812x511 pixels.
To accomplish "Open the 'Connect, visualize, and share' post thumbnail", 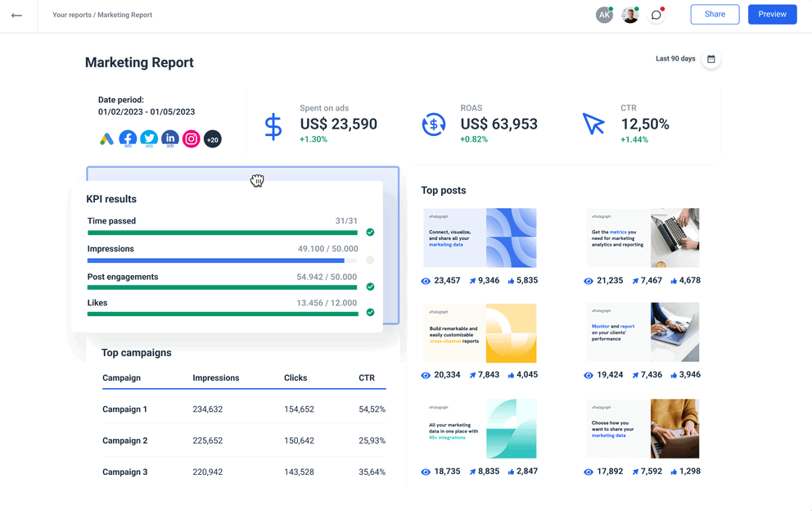I will tap(480, 237).
